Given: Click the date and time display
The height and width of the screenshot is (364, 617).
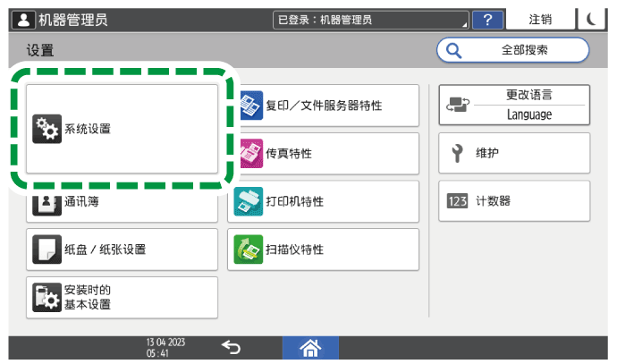Looking at the screenshot, I should click(165, 348).
